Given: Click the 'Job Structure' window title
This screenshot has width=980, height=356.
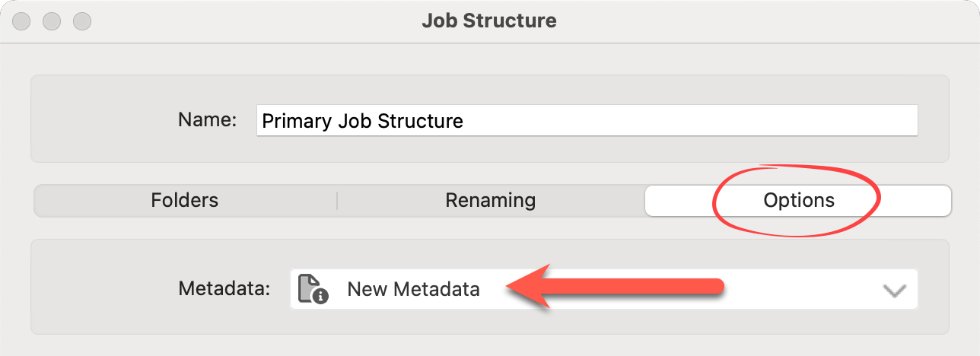Looking at the screenshot, I should pyautogui.click(x=489, y=21).
